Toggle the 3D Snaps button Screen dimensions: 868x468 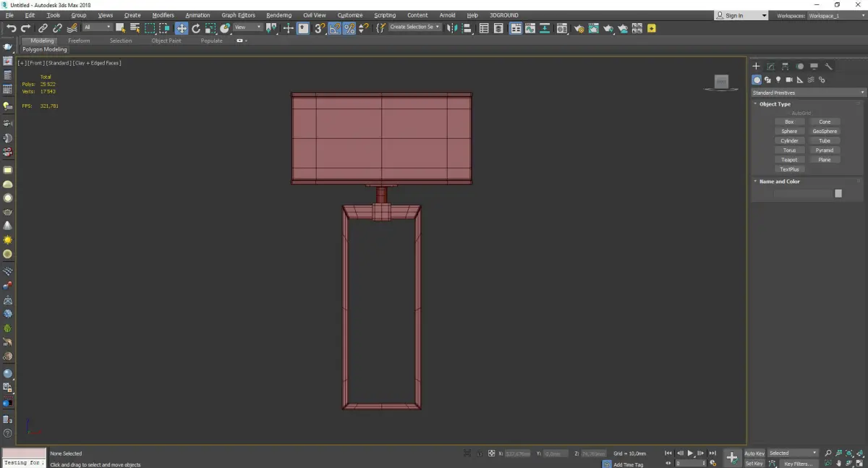[319, 28]
